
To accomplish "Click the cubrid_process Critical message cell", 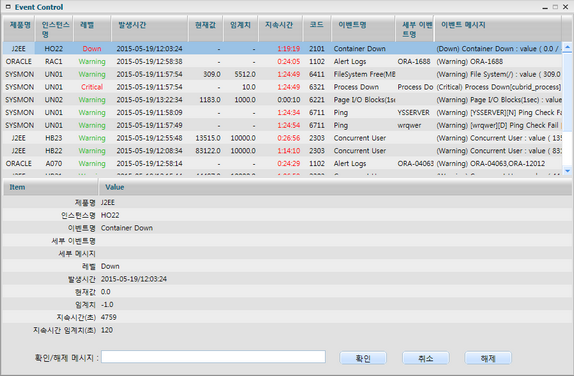I will click(x=499, y=87).
